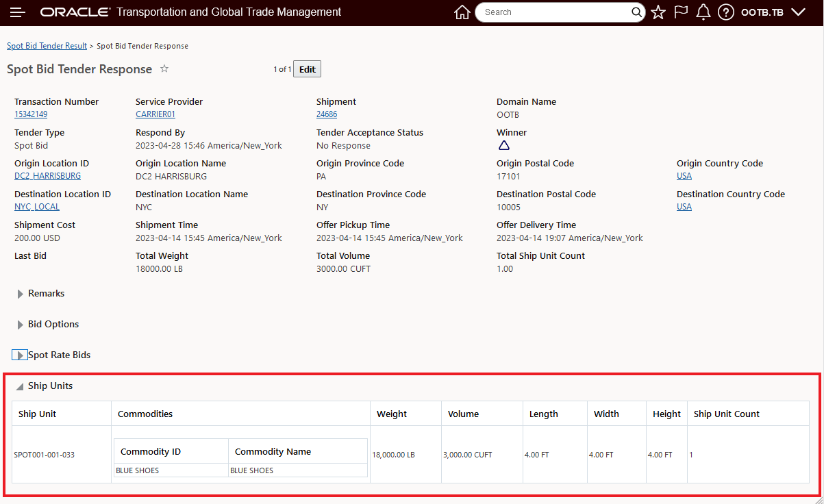Open shipment 24686 link
The width and height of the screenshot is (824, 504).
(x=327, y=114)
